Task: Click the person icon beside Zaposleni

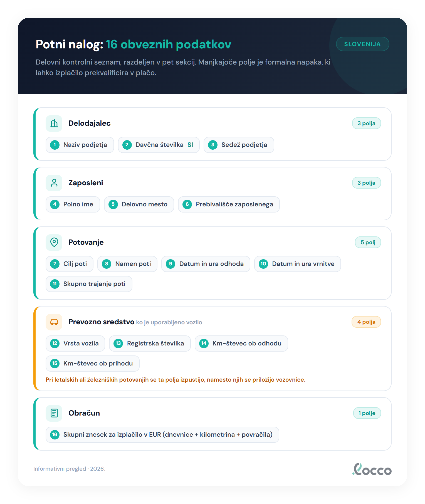Action: point(54,183)
